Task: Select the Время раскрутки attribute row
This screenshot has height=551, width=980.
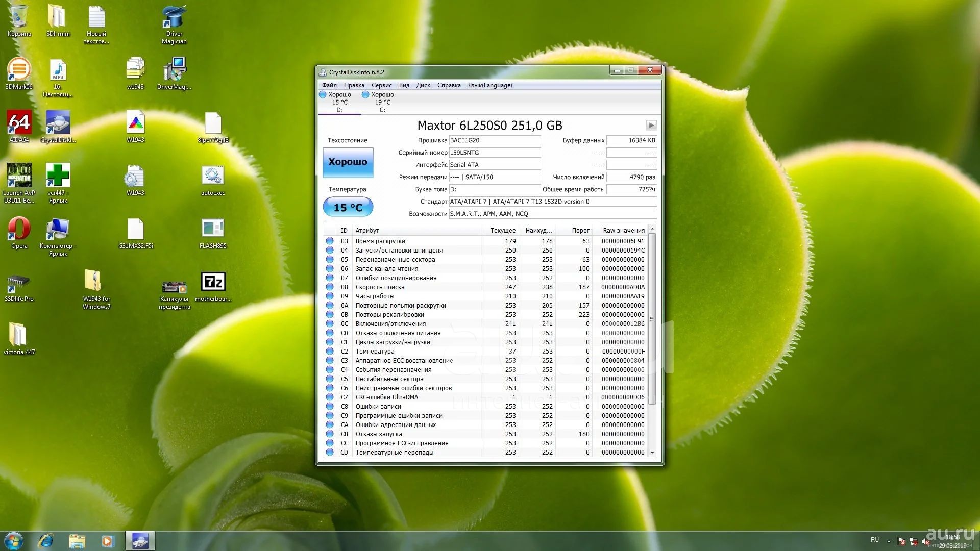Action: click(x=485, y=241)
